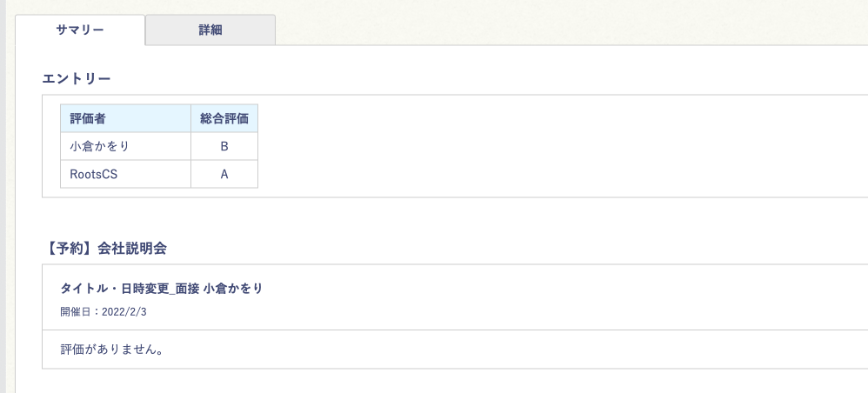Select the grade B cell
The height and width of the screenshot is (393, 868).
(x=224, y=146)
